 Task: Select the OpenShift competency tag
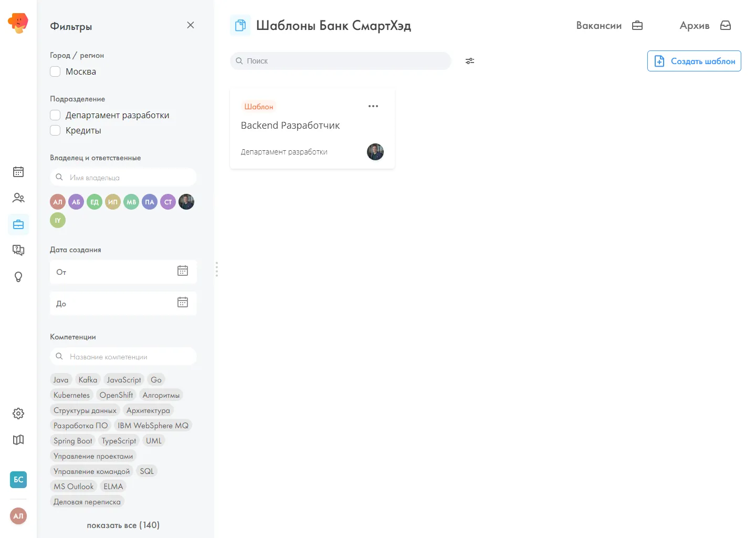pyautogui.click(x=116, y=395)
